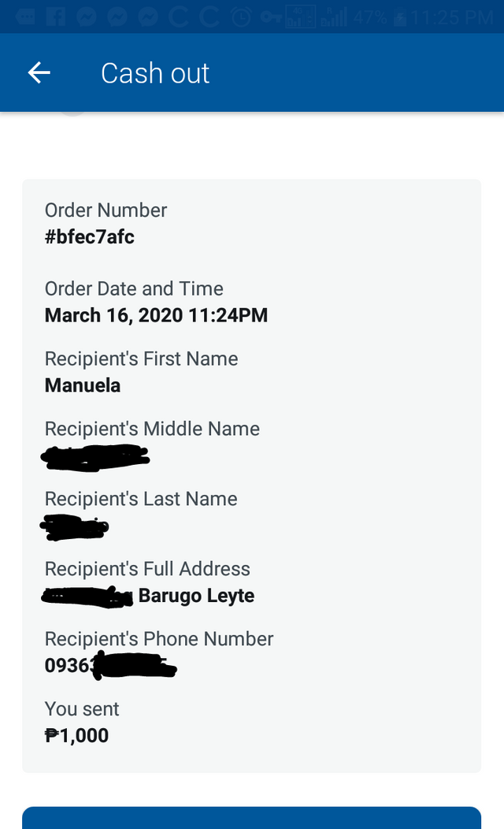
Task: Tap the Barugo Leyte address text
Action: tap(196, 596)
